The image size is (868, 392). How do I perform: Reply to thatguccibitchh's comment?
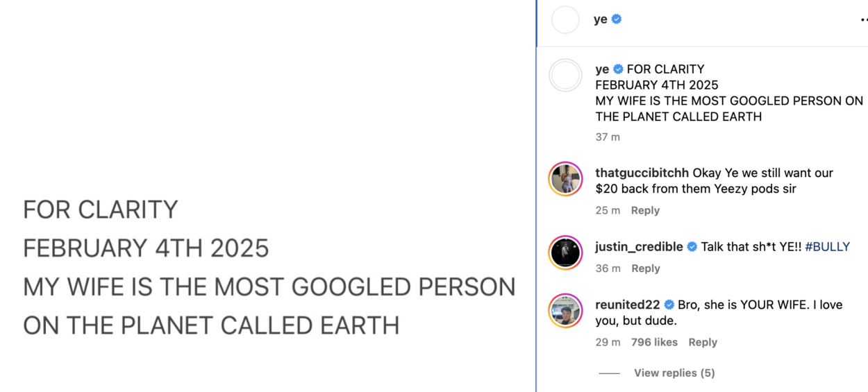[x=645, y=211]
